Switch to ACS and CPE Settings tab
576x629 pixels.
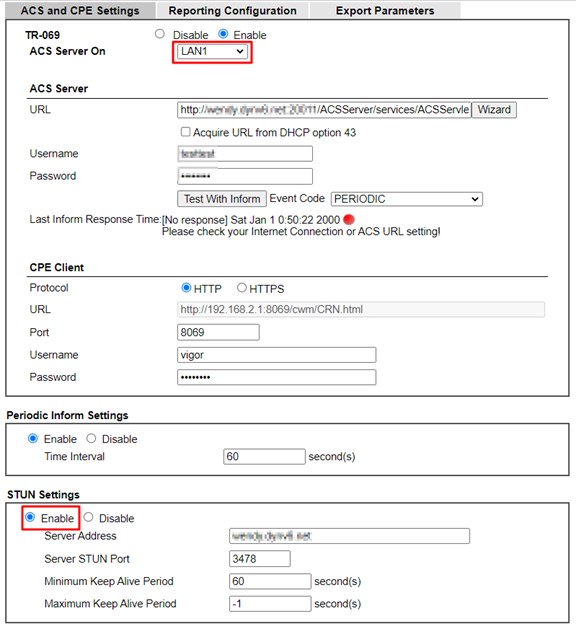coord(80,10)
